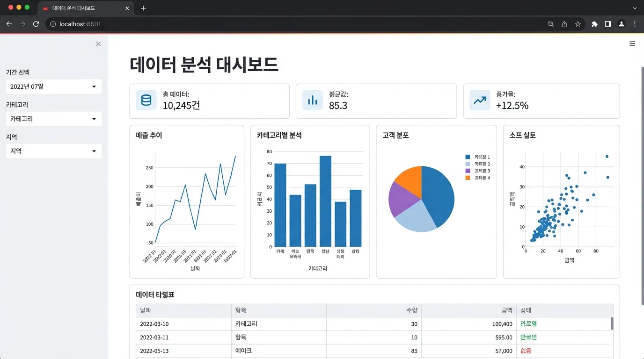Click the browser extensions puzzle icon
Image resolution: width=644 pixels, height=359 pixels.
594,24
